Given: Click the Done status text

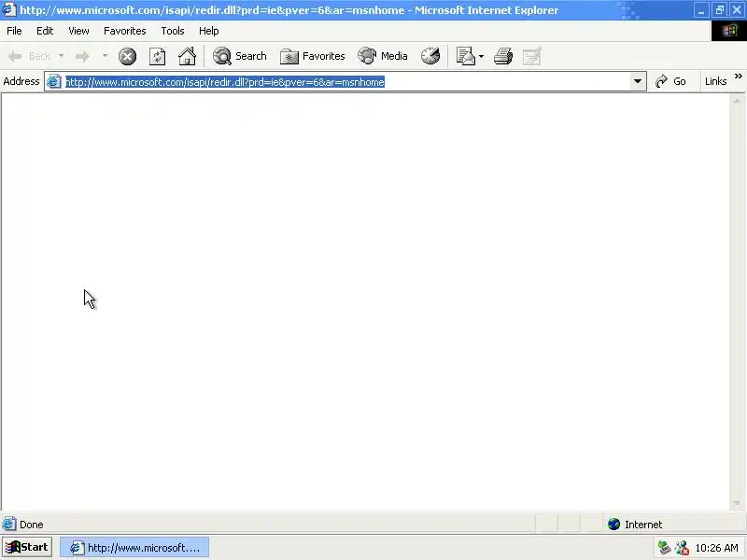Looking at the screenshot, I should pos(32,525).
